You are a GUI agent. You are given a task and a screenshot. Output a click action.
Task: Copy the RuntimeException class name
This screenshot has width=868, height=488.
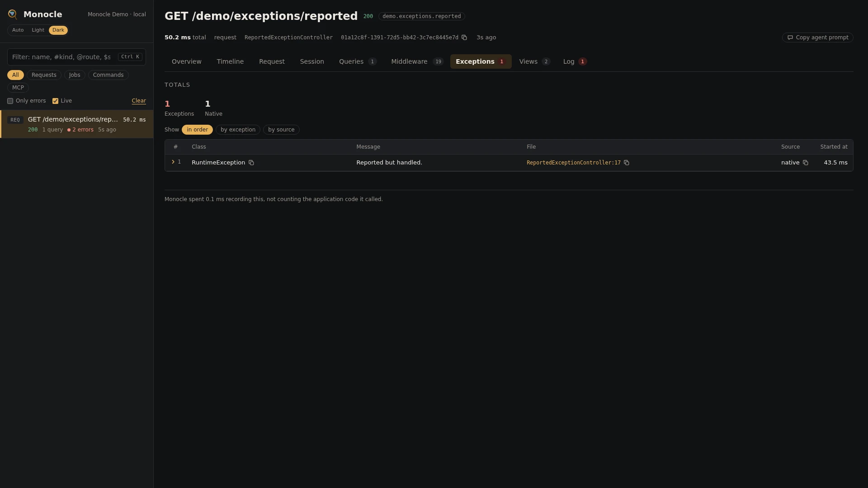tap(251, 163)
